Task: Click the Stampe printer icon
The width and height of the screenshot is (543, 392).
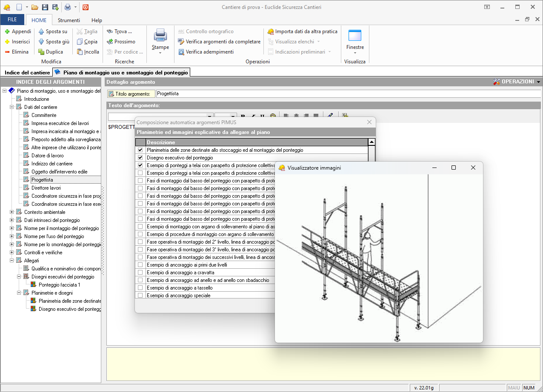Action: pos(160,35)
